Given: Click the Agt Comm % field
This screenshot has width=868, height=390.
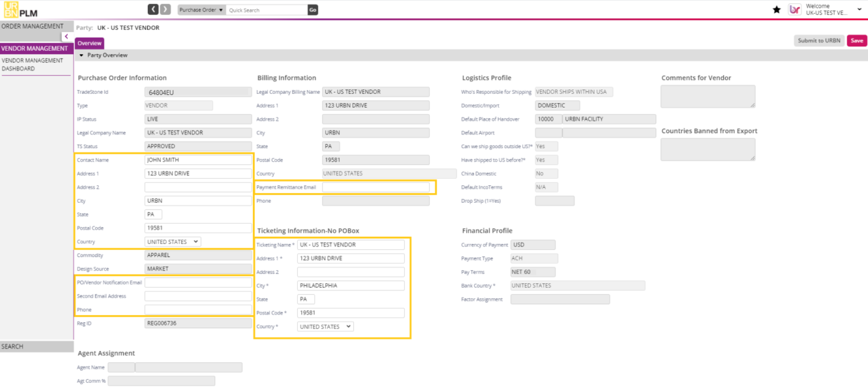Looking at the screenshot, I should click(x=161, y=381).
